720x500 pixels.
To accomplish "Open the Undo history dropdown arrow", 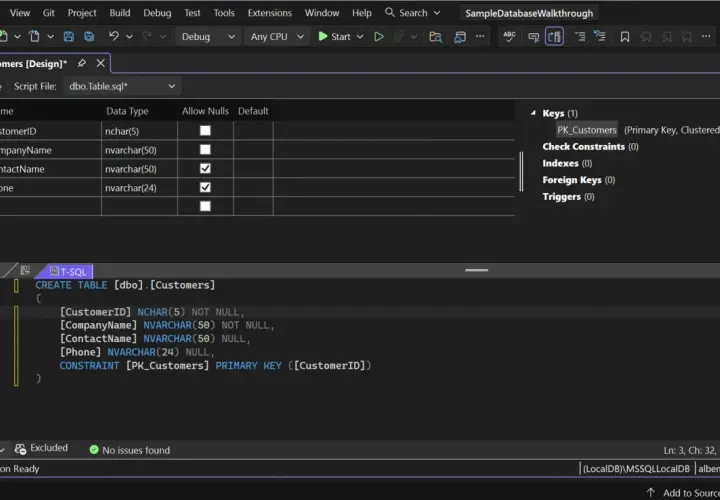I will tap(129, 37).
